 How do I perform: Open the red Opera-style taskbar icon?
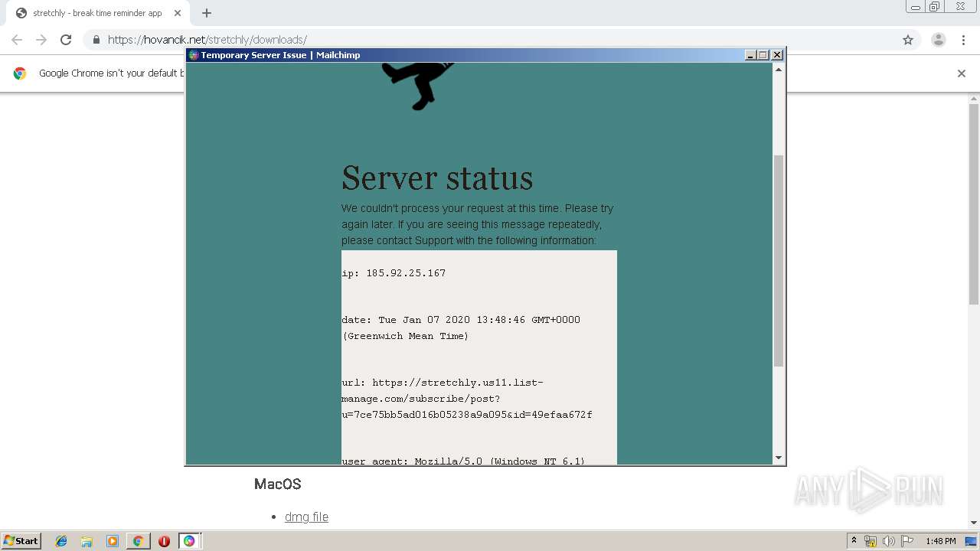164,541
